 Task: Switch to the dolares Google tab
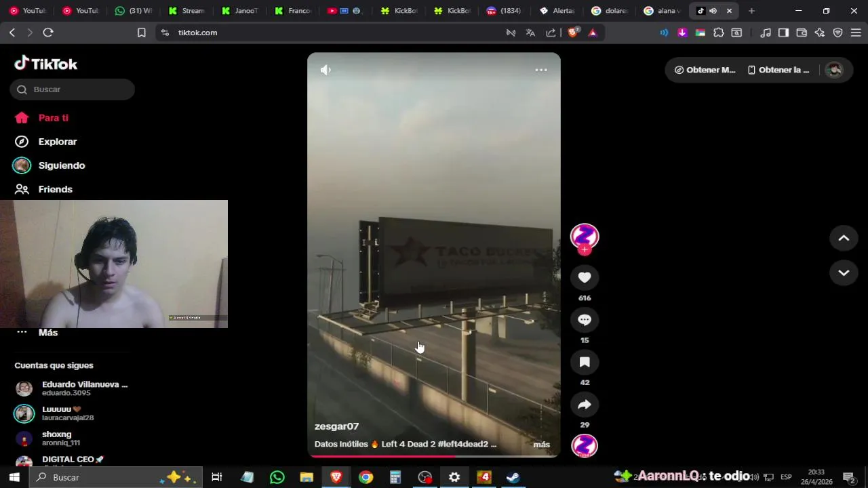(610, 11)
